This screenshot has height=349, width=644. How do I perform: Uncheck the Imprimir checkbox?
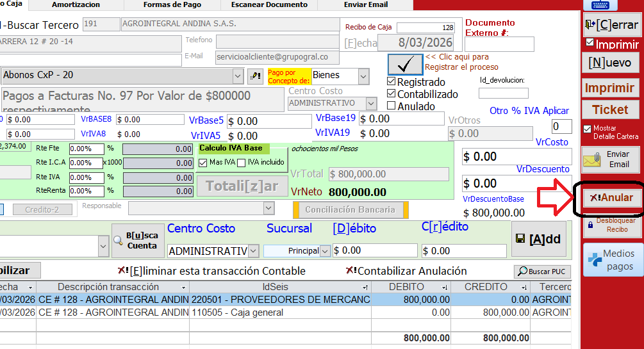(x=590, y=43)
